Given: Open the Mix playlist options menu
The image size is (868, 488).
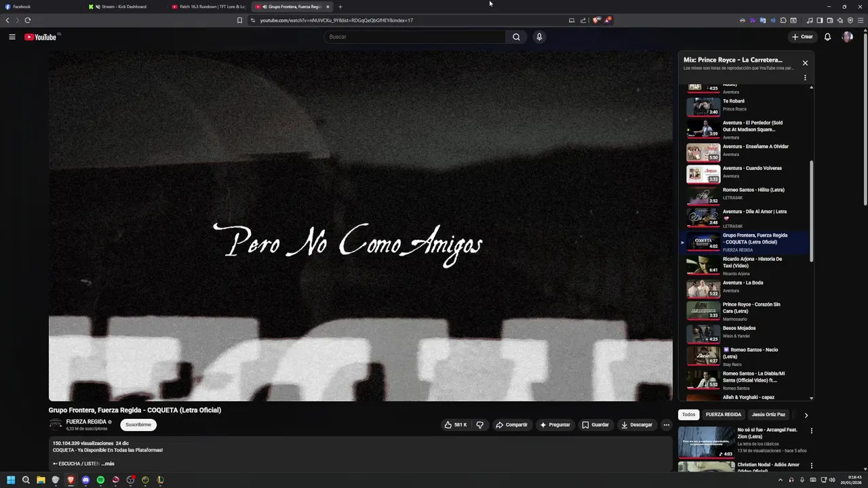Looking at the screenshot, I should [805, 78].
